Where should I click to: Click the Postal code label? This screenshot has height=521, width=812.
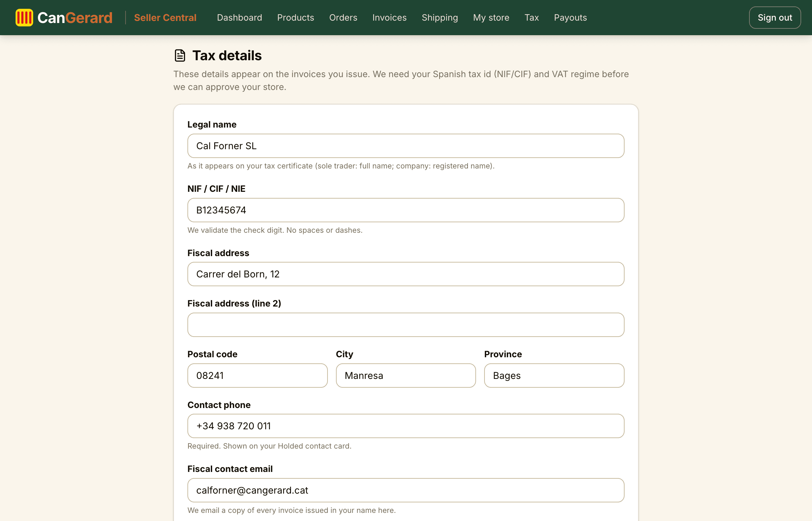pos(212,354)
